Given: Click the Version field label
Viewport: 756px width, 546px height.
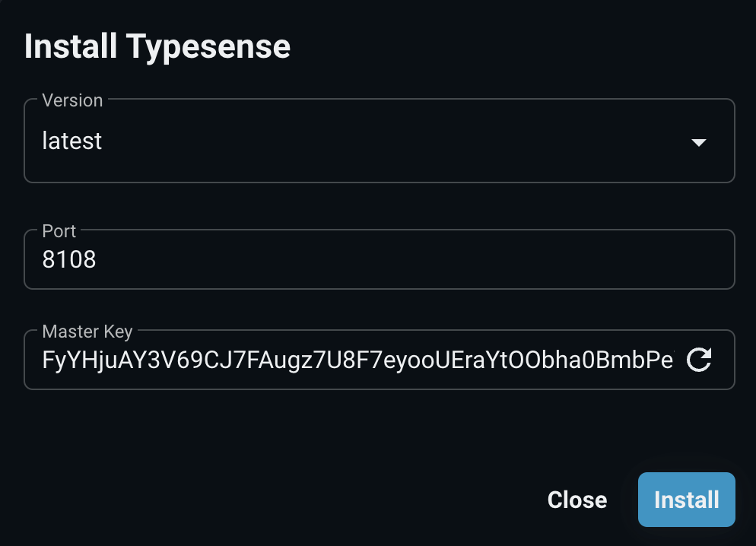Looking at the screenshot, I should point(72,100).
